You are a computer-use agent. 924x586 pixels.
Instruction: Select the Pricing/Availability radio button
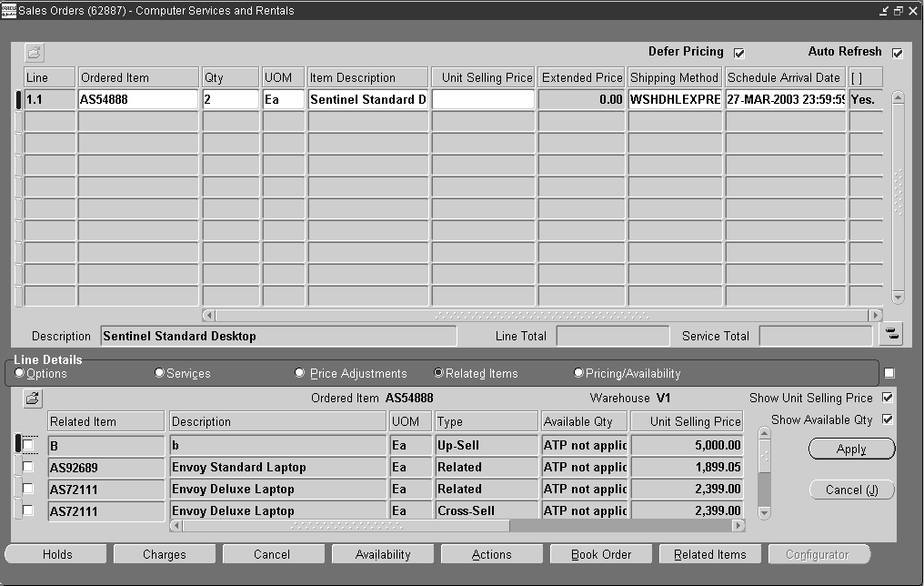coord(578,372)
